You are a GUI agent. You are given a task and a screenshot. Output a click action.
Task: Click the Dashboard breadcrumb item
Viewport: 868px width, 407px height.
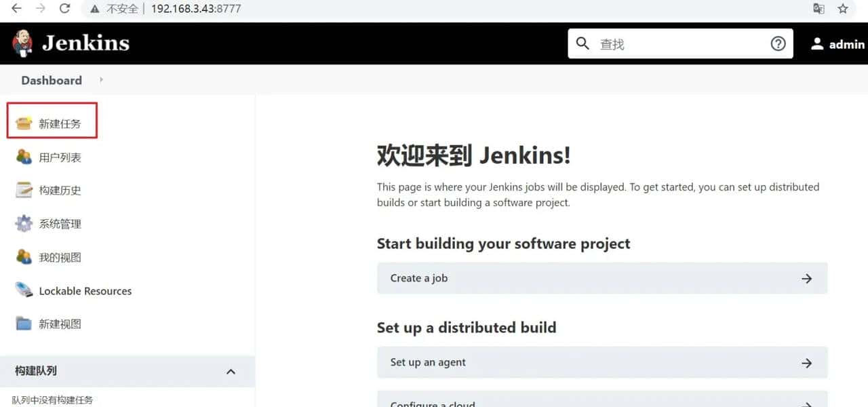52,80
